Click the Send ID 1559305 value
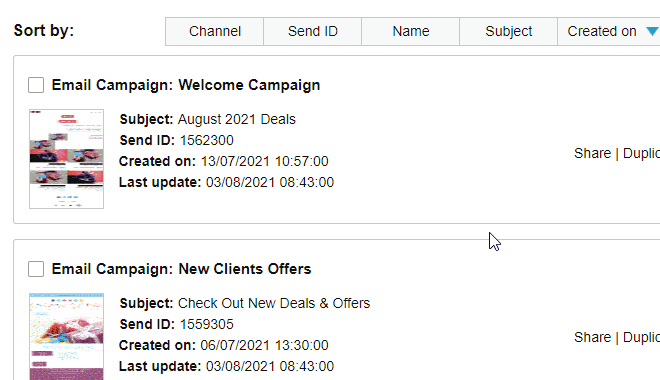The image size is (660, 380). (207, 324)
